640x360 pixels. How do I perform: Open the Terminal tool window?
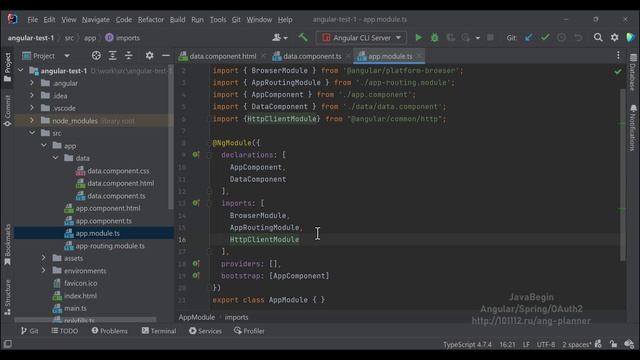(x=159, y=331)
